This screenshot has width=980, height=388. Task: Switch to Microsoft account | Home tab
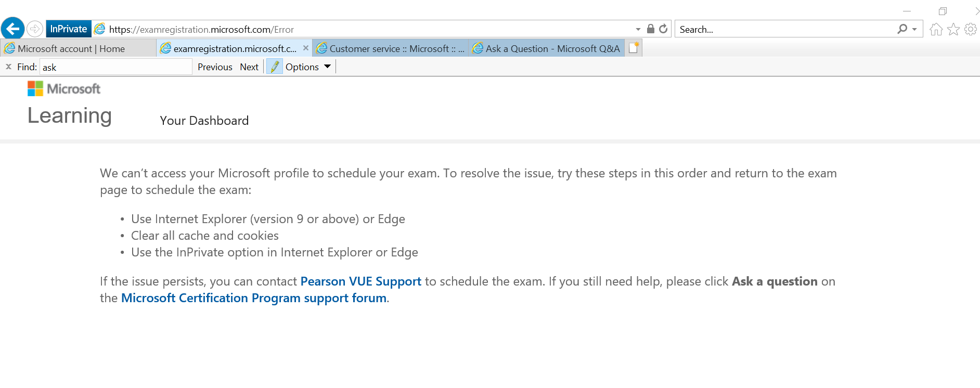click(78, 48)
